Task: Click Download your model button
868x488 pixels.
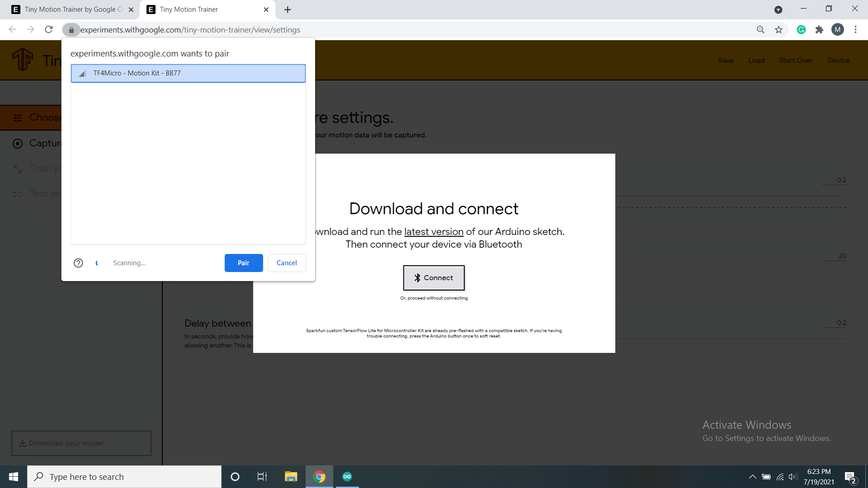Action: (x=81, y=443)
